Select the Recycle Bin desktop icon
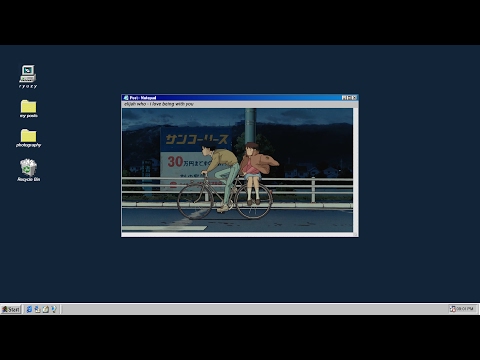The height and width of the screenshot is (360, 480). click(x=29, y=170)
